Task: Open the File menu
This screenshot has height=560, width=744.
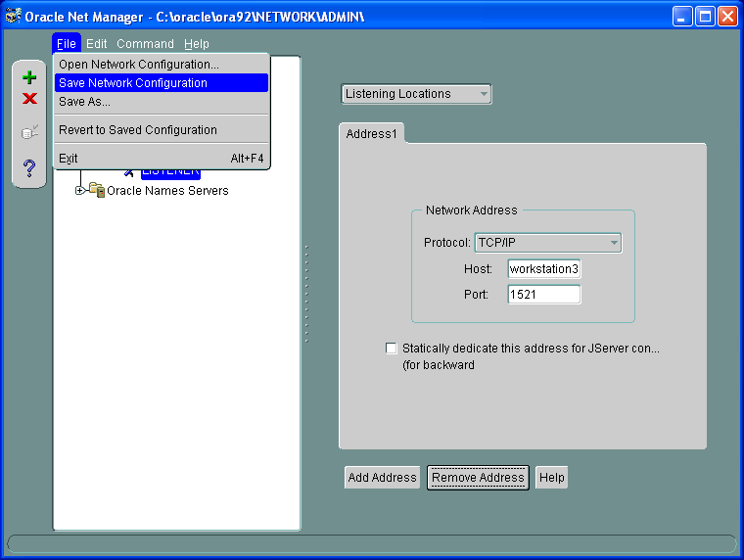Action: pyautogui.click(x=67, y=44)
